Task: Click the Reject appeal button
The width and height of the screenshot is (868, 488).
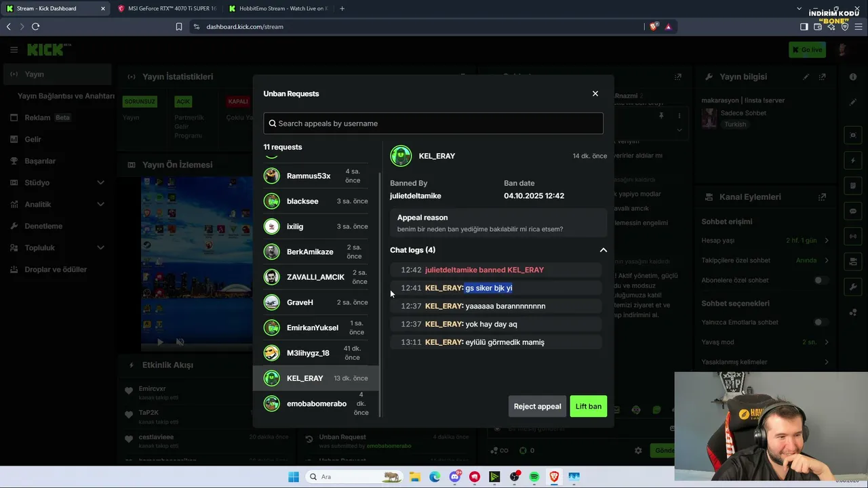Action: coord(537,407)
